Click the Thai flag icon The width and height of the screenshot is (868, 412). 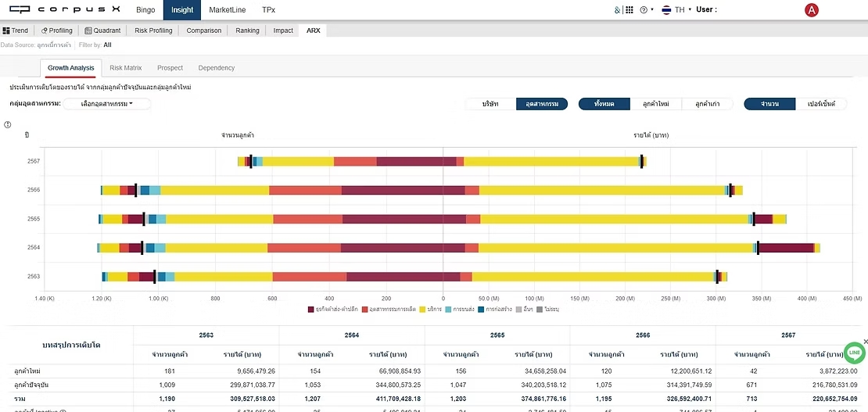point(665,10)
